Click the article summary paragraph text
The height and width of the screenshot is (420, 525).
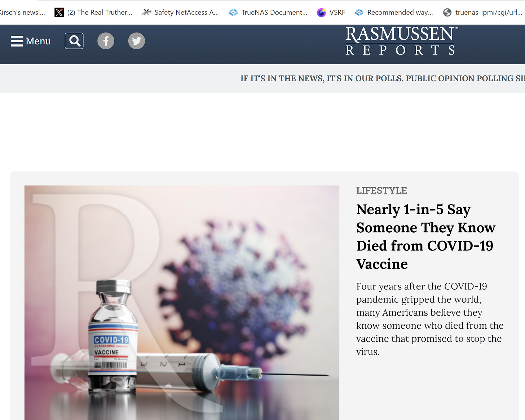click(430, 319)
